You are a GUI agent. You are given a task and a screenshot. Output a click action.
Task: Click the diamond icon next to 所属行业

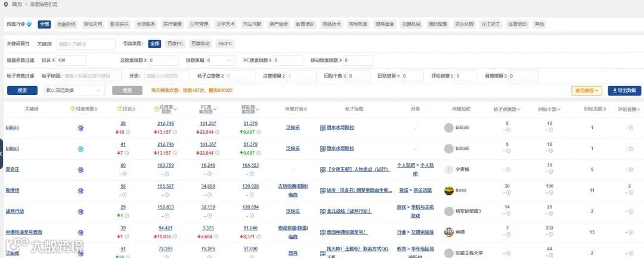pyautogui.click(x=29, y=24)
